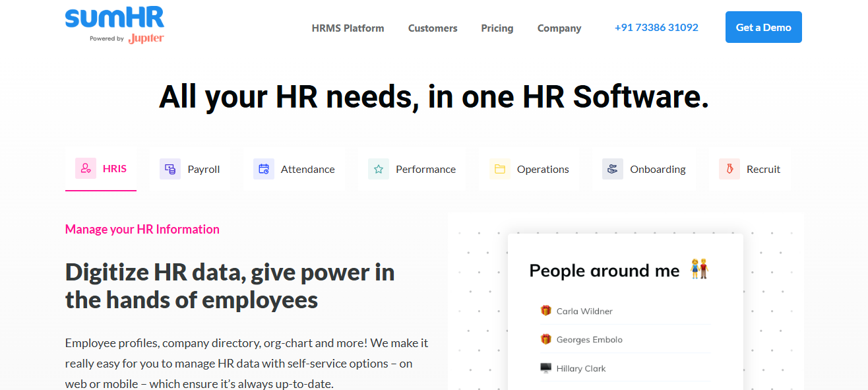The height and width of the screenshot is (390, 868).
Task: Click the people emoji after People around me
Action: (x=698, y=269)
